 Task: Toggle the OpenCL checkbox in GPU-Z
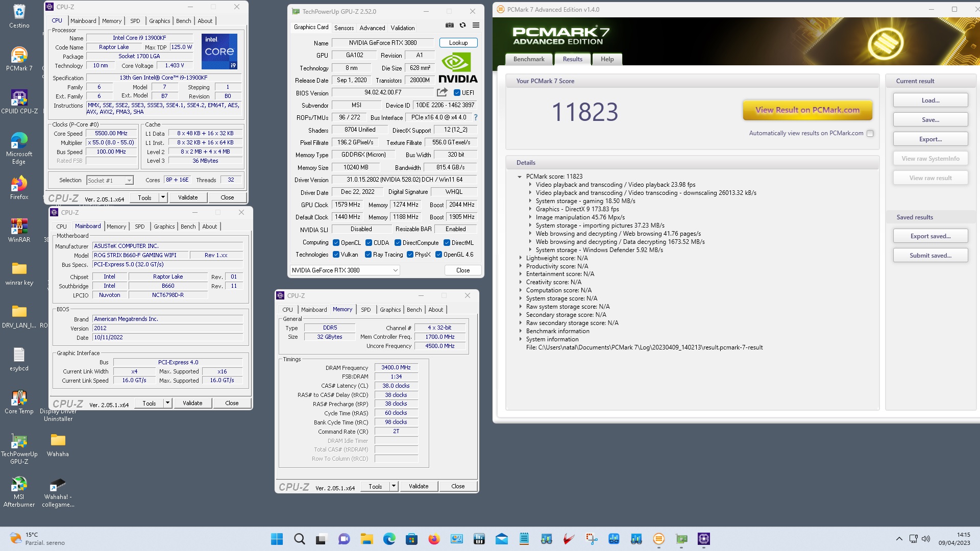coord(336,243)
